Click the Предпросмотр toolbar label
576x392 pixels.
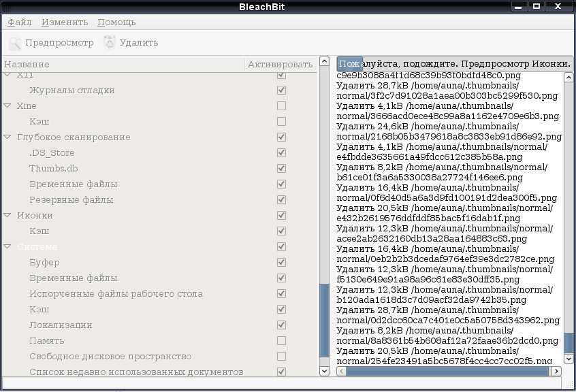tap(59, 43)
